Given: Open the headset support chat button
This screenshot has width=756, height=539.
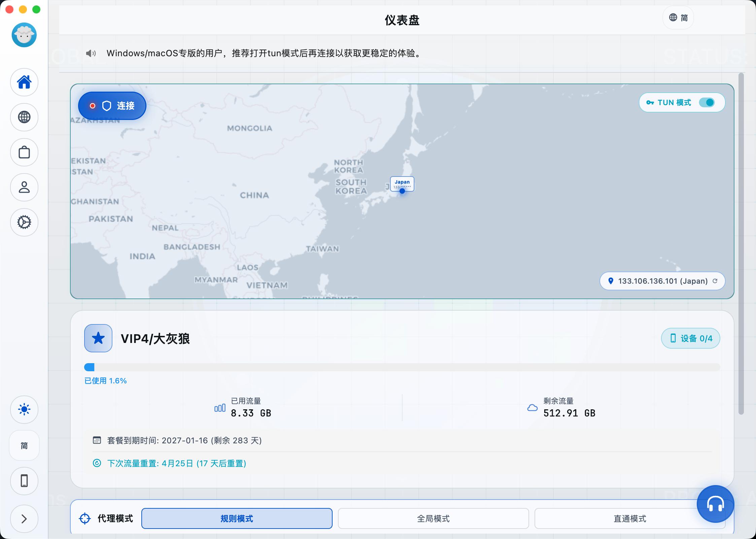Looking at the screenshot, I should 715,504.
